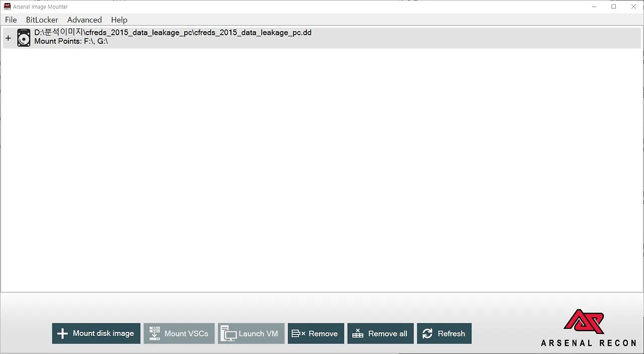Viewport: 644px width, 354px height.
Task: Expand the mounted cfreds disk image entry
Action: click(x=8, y=38)
